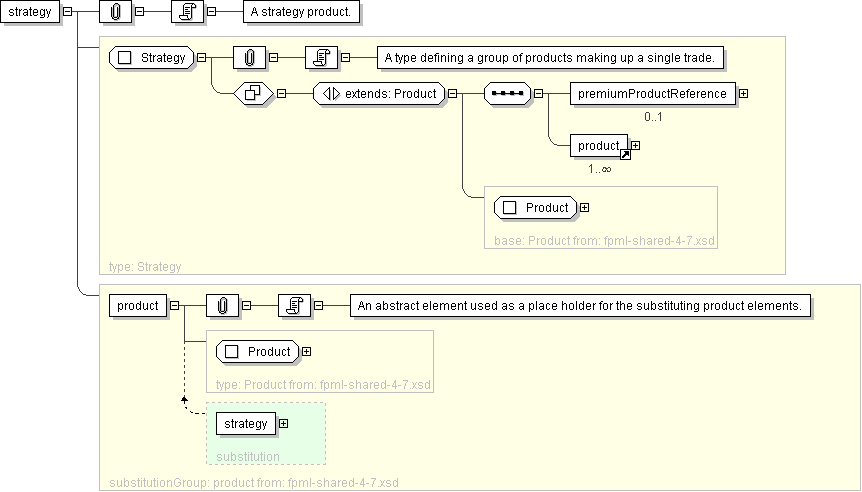Select the extends: Product extension node
862x492 pixels.
379,94
